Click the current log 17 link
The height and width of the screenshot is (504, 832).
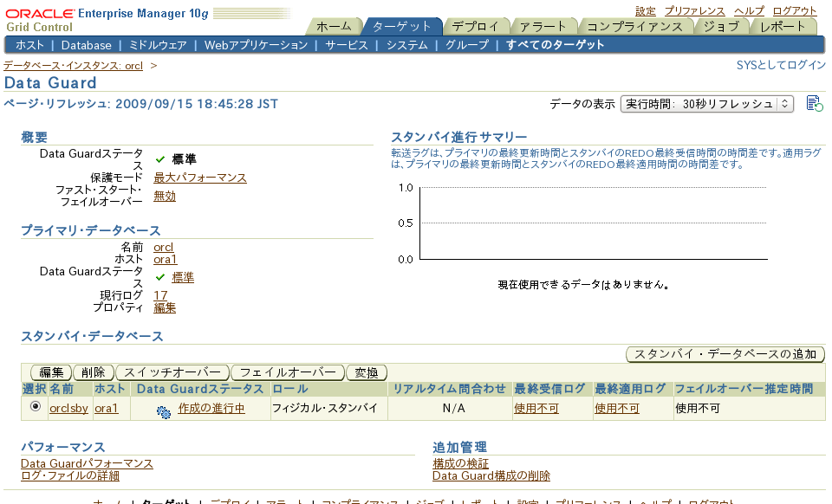160,295
